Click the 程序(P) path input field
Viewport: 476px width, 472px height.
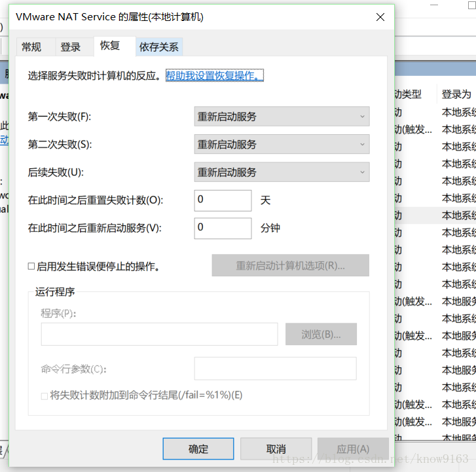[159, 334]
